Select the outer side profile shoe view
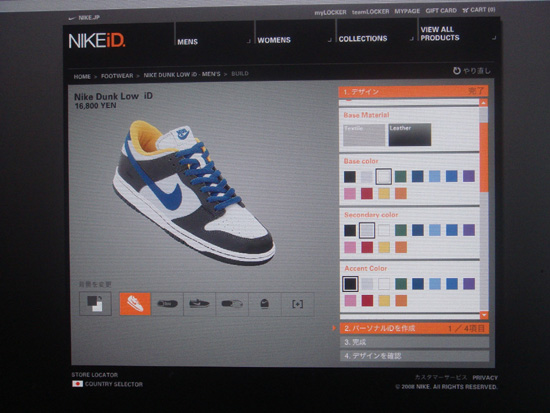Screen dimensions: 550x413 click(199, 304)
